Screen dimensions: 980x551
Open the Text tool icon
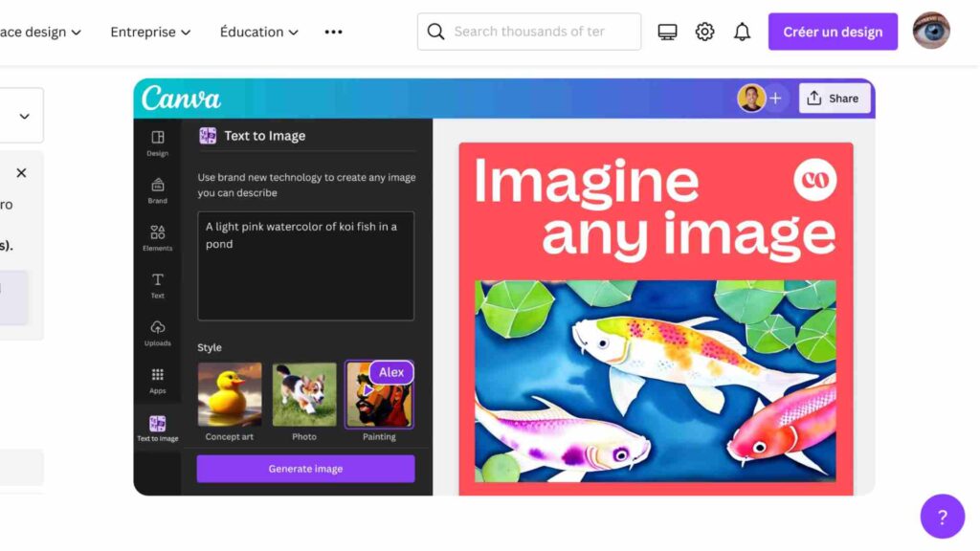(x=158, y=279)
